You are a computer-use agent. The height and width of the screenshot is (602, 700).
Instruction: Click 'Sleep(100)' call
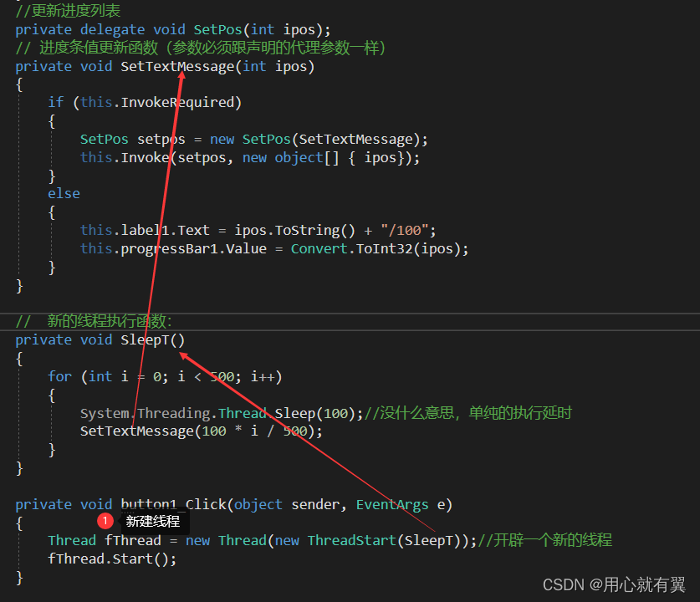(315, 413)
